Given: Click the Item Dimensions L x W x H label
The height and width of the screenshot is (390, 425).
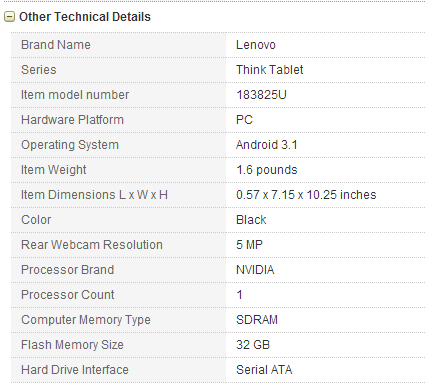Looking at the screenshot, I should (x=94, y=195).
